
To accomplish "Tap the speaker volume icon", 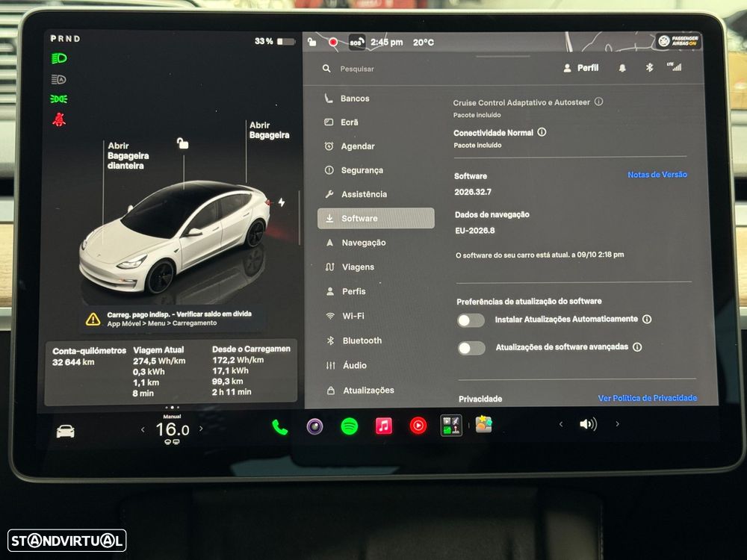I will [x=588, y=424].
